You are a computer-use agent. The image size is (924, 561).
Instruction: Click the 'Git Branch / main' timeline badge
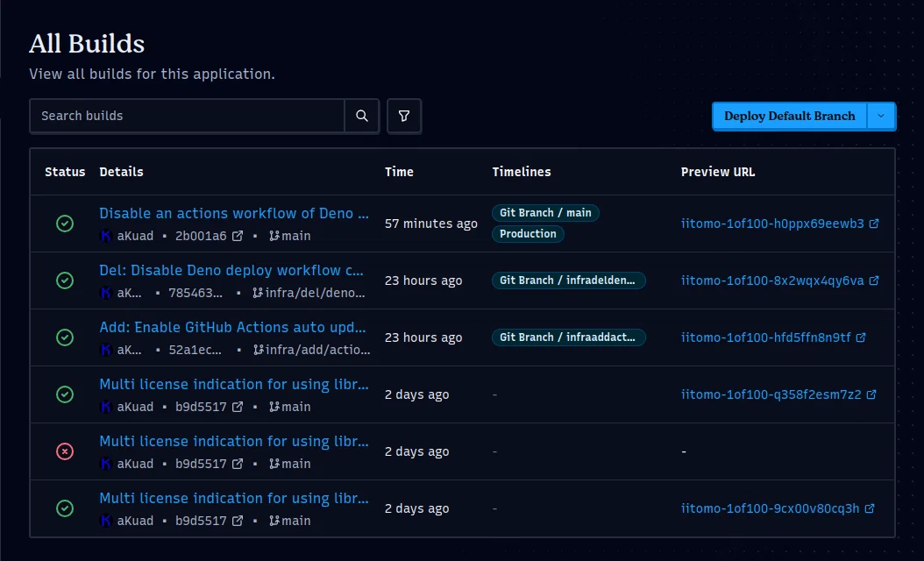point(545,213)
